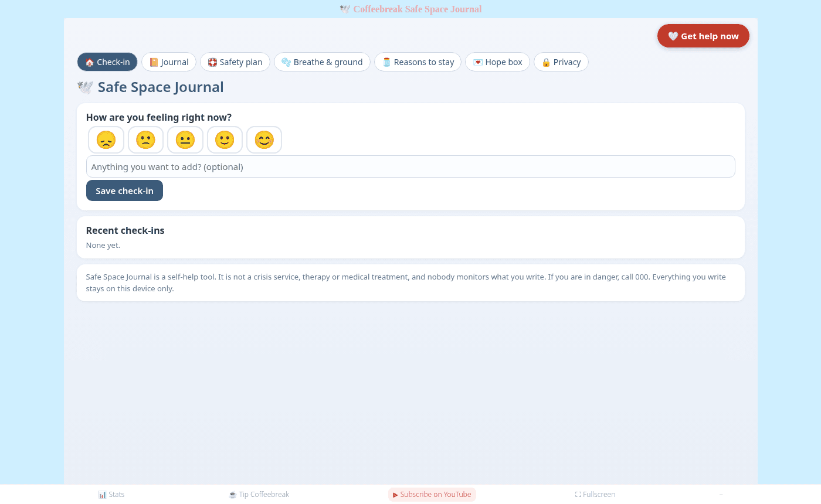Select the very sad face mood

(106, 140)
